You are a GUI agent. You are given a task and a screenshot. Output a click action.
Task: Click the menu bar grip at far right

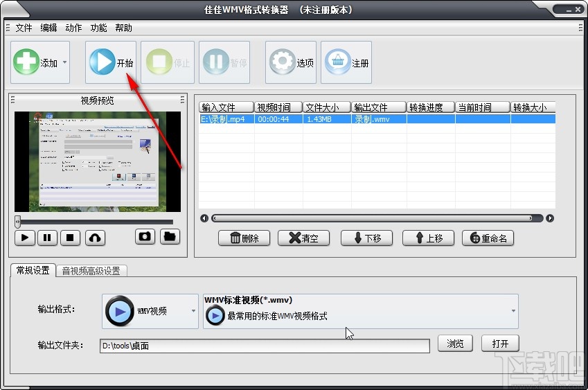pyautogui.click(x=580, y=28)
